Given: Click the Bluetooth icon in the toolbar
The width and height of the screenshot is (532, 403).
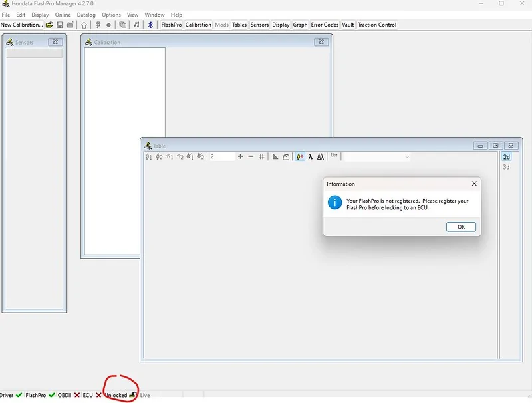Looking at the screenshot, I should pyautogui.click(x=150, y=25).
